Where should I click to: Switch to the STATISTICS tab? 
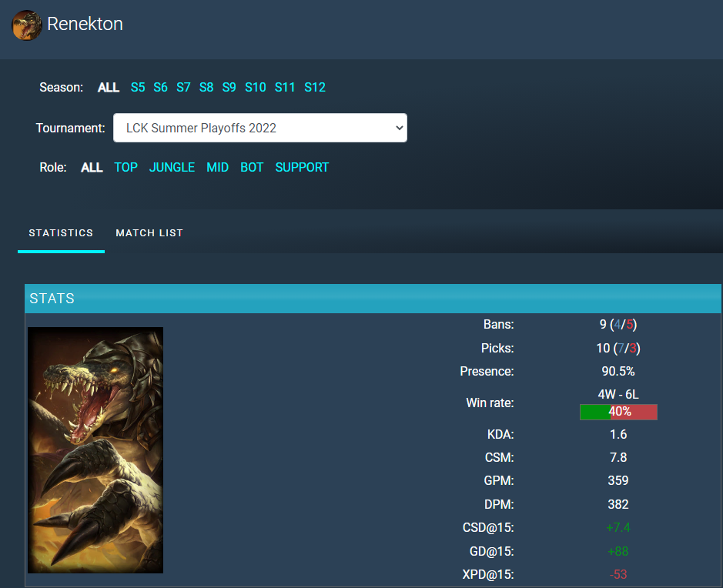(x=61, y=232)
